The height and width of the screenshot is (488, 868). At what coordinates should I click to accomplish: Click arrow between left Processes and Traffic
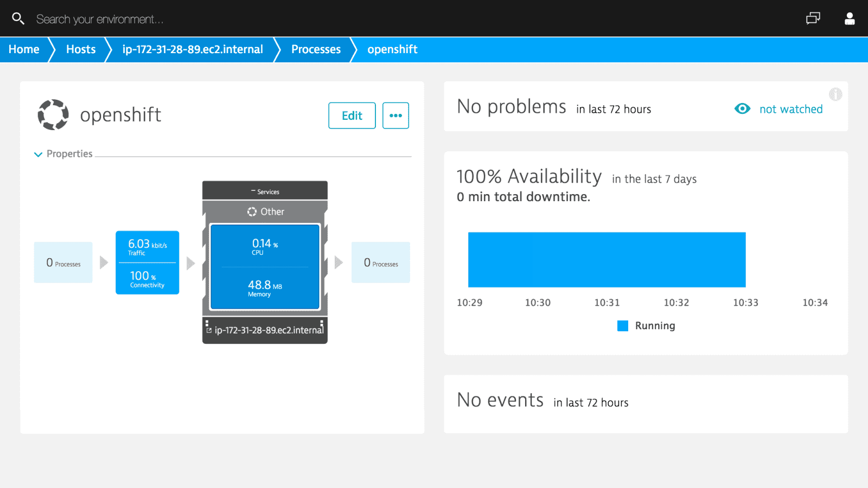[x=104, y=262]
